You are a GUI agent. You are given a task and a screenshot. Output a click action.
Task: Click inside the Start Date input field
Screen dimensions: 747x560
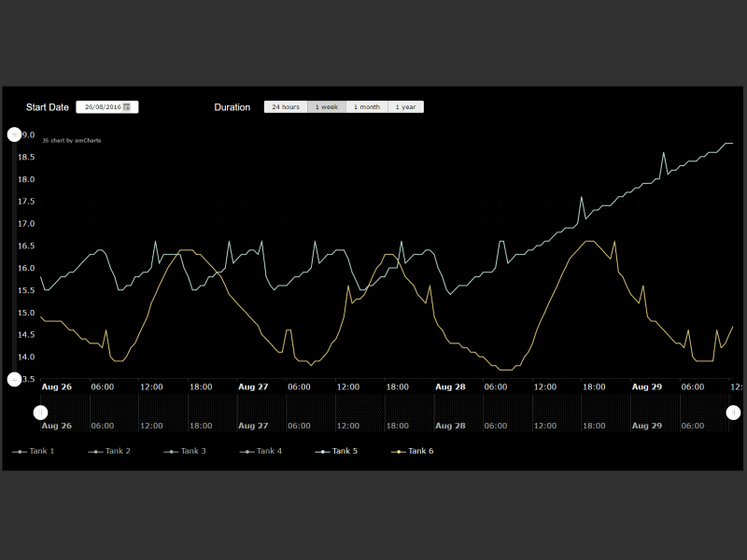(x=103, y=106)
